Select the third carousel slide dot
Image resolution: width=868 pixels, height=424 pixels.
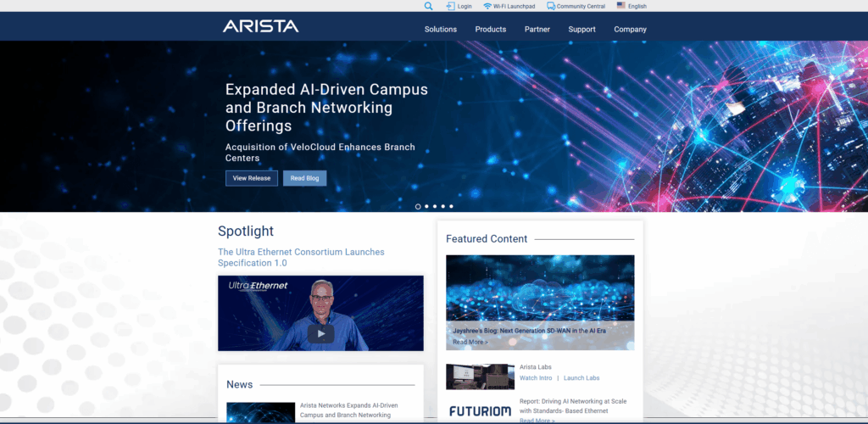pos(435,206)
